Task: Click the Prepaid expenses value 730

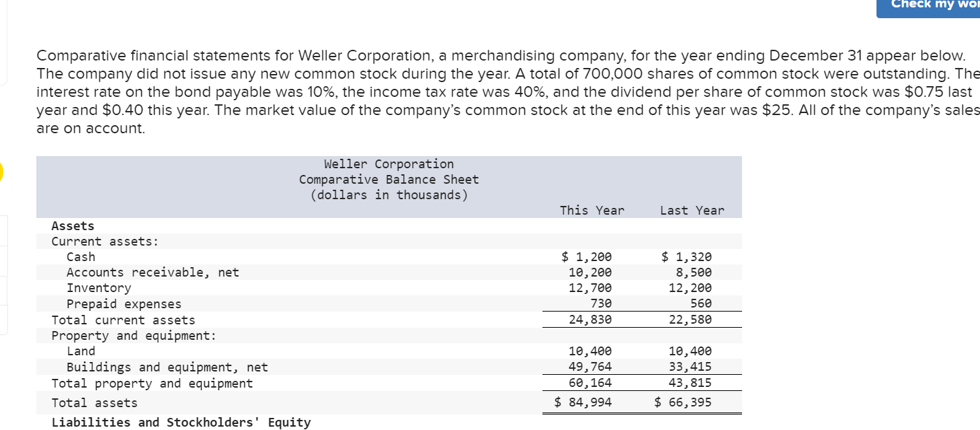Action: pyautogui.click(x=602, y=303)
